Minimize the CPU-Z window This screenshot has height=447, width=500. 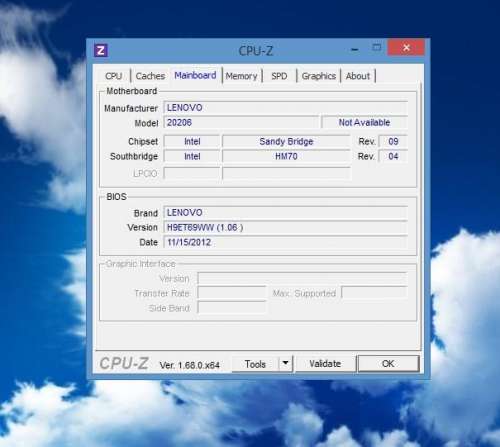tap(355, 50)
